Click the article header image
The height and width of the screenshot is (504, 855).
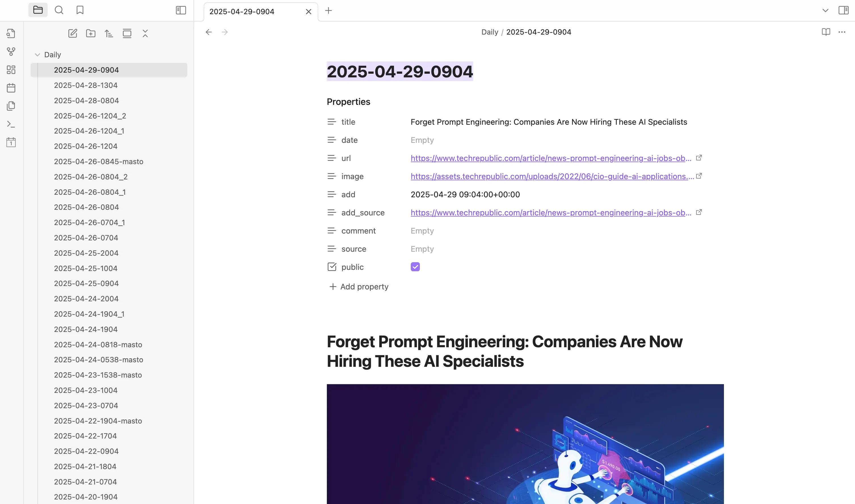(x=525, y=444)
